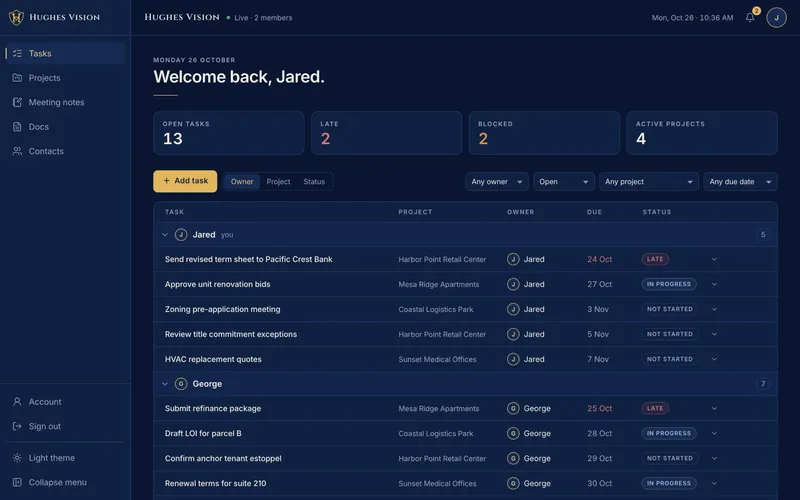
Task: Click the Sign out arrow icon
Action: coord(17,426)
